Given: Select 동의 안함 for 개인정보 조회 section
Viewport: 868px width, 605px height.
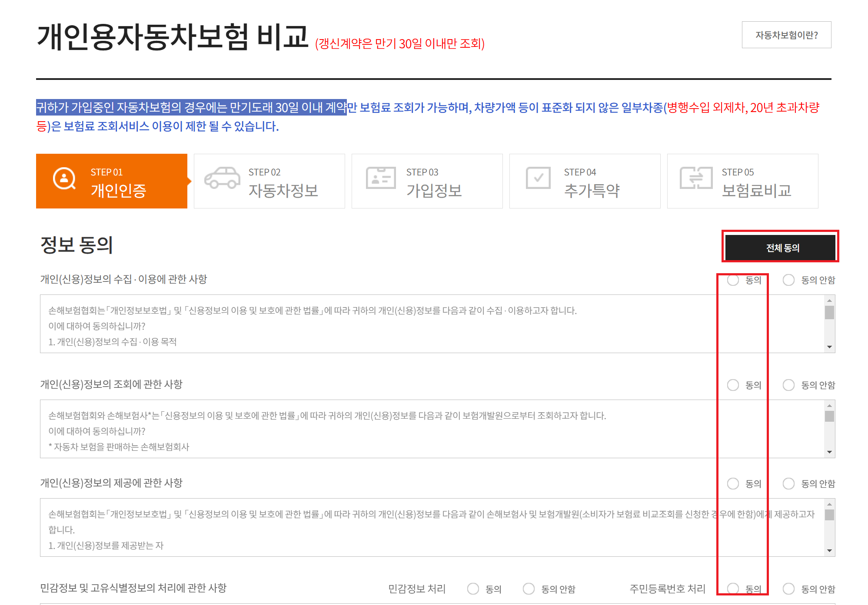Looking at the screenshot, I should [x=788, y=385].
